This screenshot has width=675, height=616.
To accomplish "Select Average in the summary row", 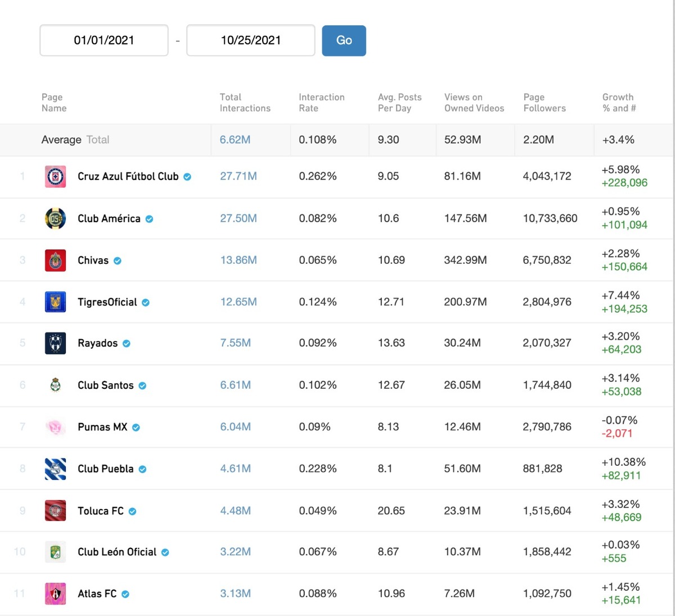I will (61, 140).
